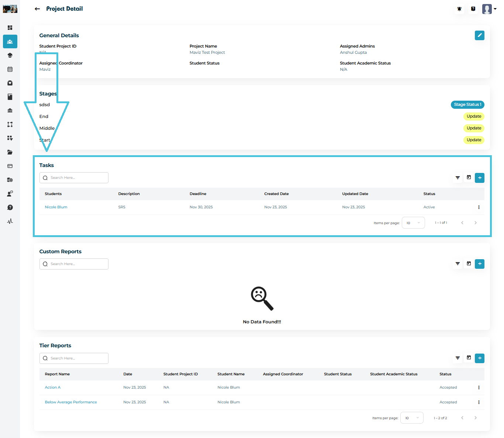Viewport: 504px width, 438px height.
Task: Go to next page in Tier Reports
Action: click(x=475, y=418)
